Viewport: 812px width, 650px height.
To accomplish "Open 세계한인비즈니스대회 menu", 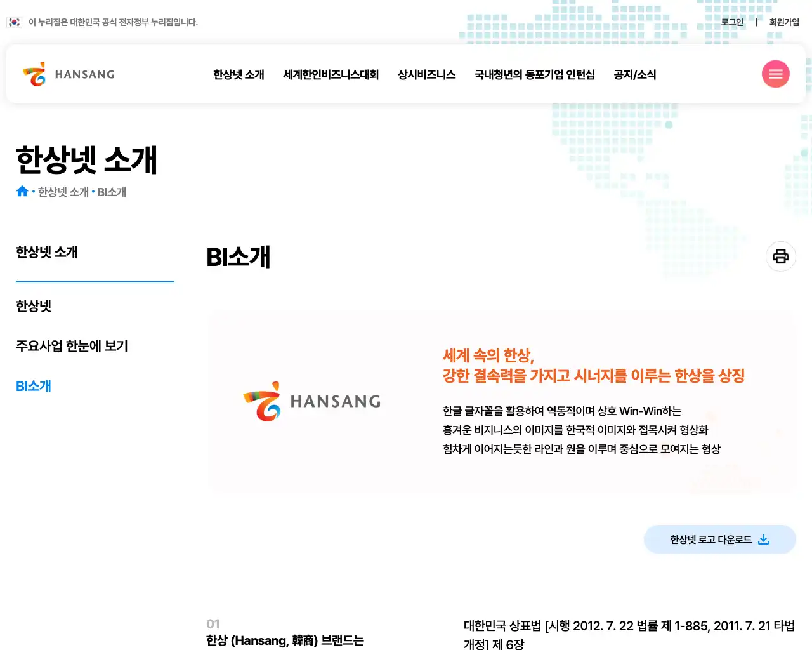I will click(x=331, y=74).
